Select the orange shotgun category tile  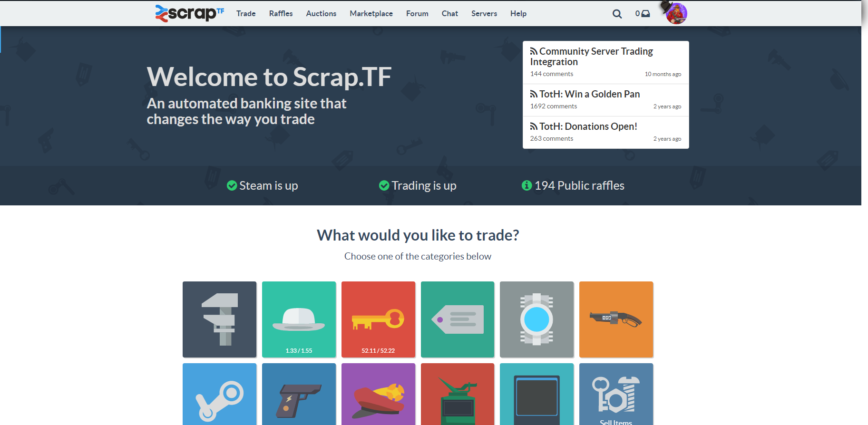coord(616,319)
